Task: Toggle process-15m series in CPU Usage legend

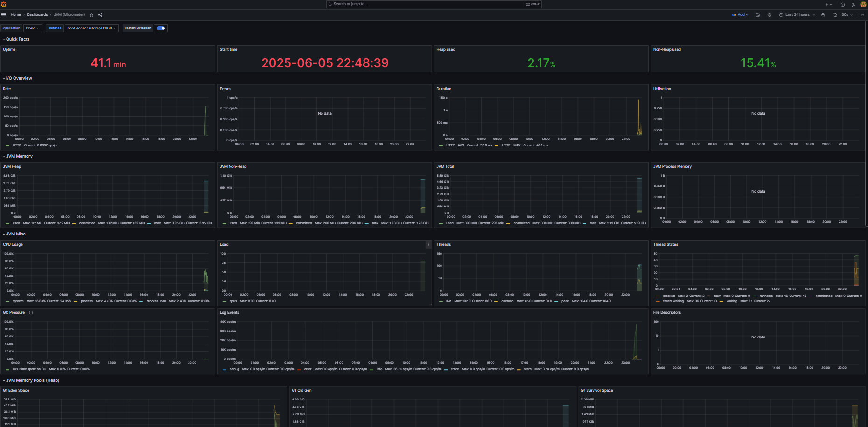Action: (156, 301)
